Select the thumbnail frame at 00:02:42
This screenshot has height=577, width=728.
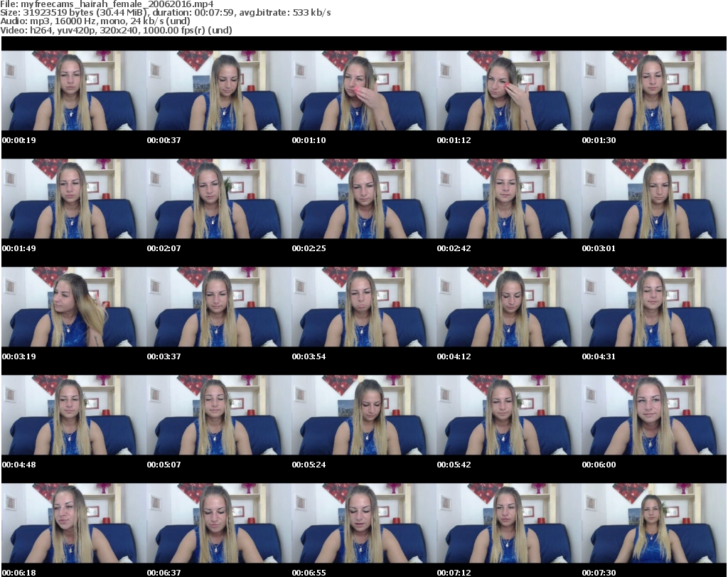pos(509,198)
